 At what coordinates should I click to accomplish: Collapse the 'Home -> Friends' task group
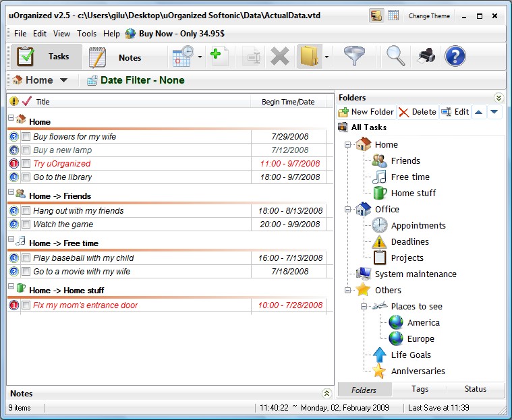click(11, 192)
